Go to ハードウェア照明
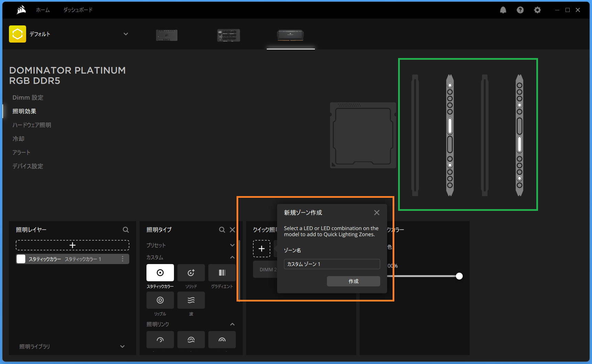 [x=32, y=125]
